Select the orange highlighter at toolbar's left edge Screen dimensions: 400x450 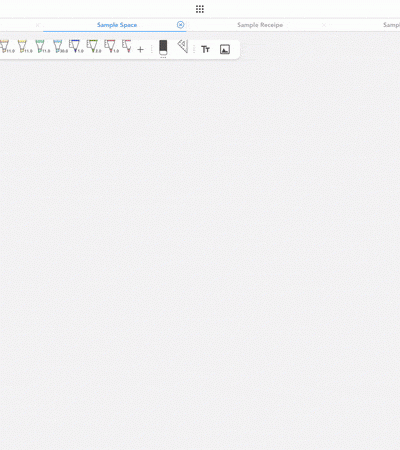7,47
